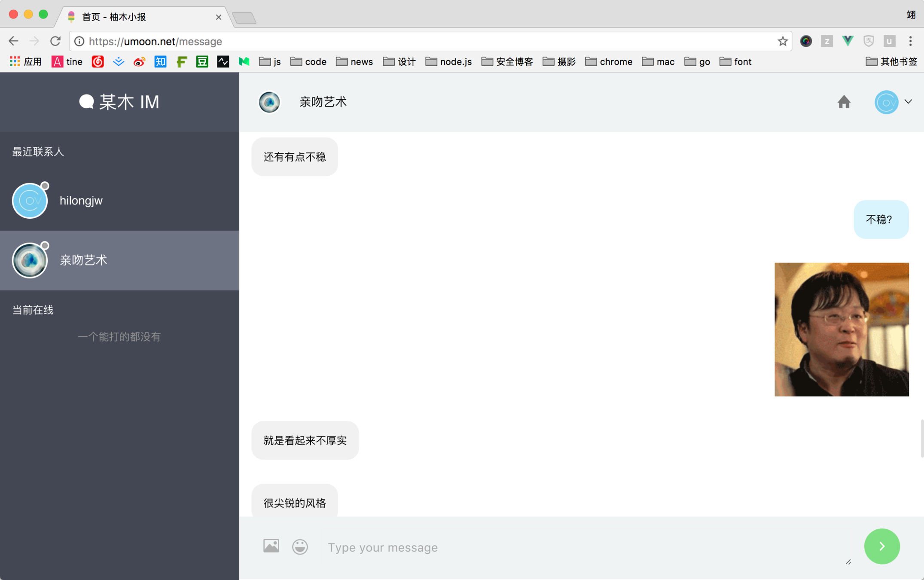Viewport: 924px width, 580px height.
Task: Open the sent photo thumbnail in chat
Action: tap(841, 330)
